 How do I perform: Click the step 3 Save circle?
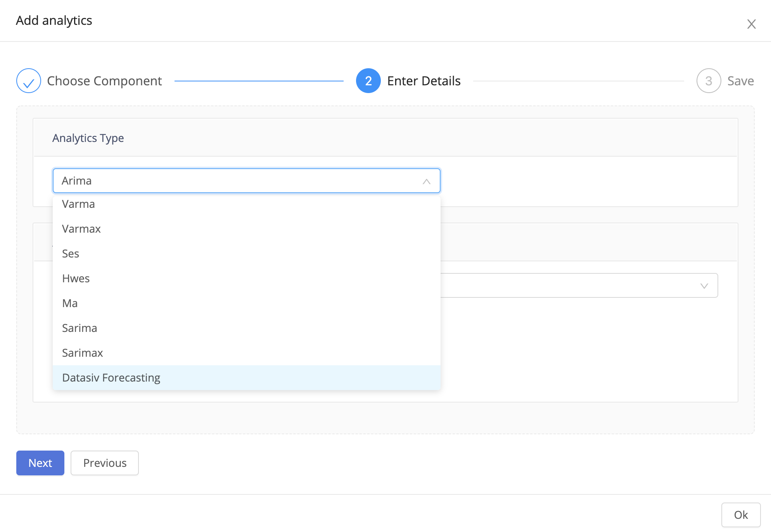(x=709, y=81)
